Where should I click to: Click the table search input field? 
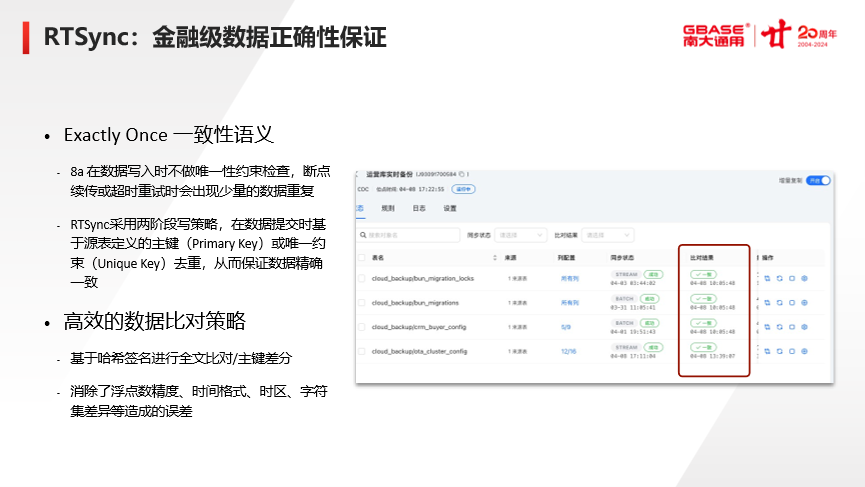(408, 236)
